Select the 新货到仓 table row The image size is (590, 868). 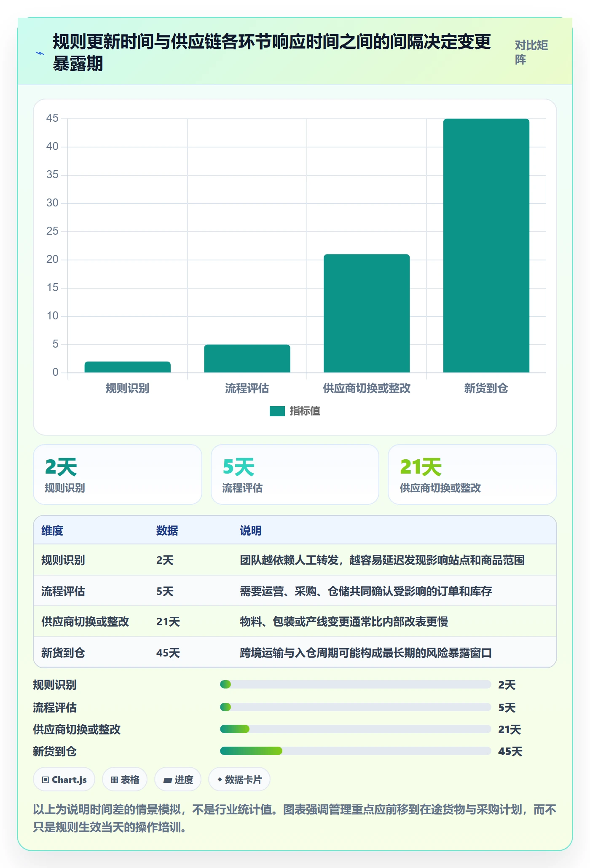pyautogui.click(x=295, y=652)
